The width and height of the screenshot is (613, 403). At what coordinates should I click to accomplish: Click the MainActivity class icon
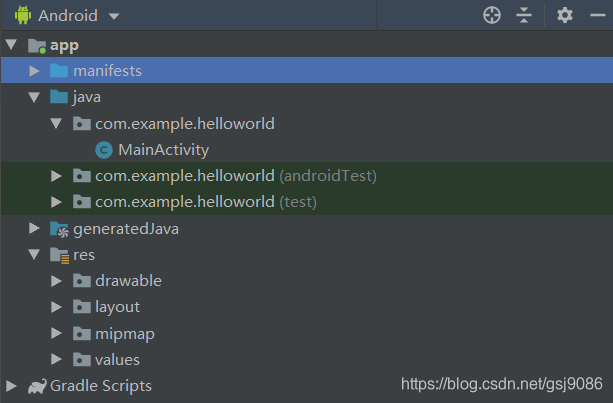click(x=104, y=150)
